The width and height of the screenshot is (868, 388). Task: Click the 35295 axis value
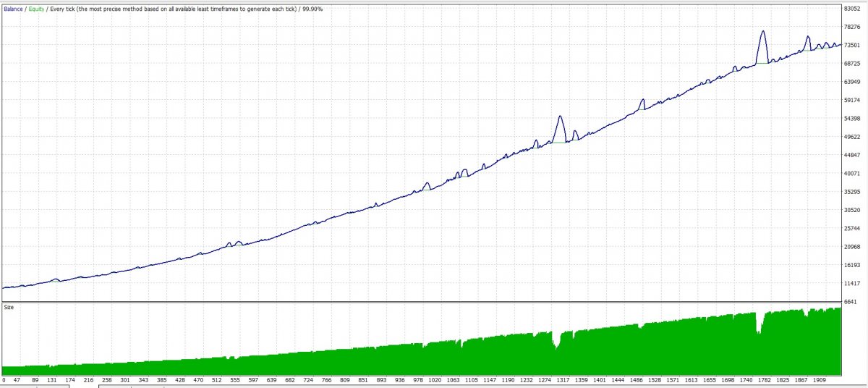[x=851, y=192]
